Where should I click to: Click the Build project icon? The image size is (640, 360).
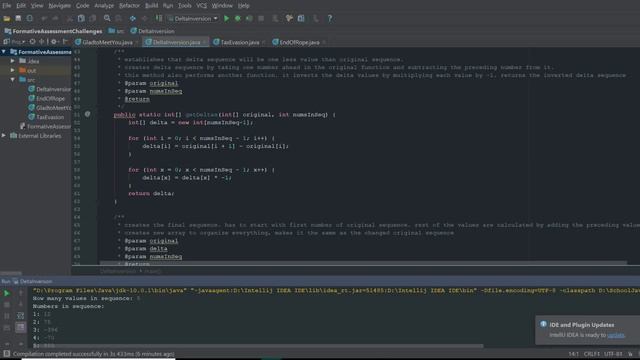click(x=159, y=18)
